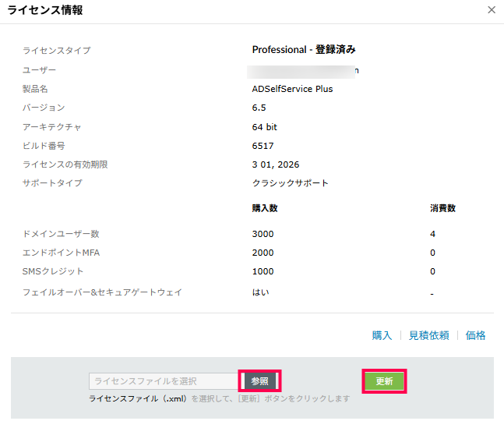The height and width of the screenshot is (428, 504).
Task: Select the consumed count 4
Action: [432, 234]
